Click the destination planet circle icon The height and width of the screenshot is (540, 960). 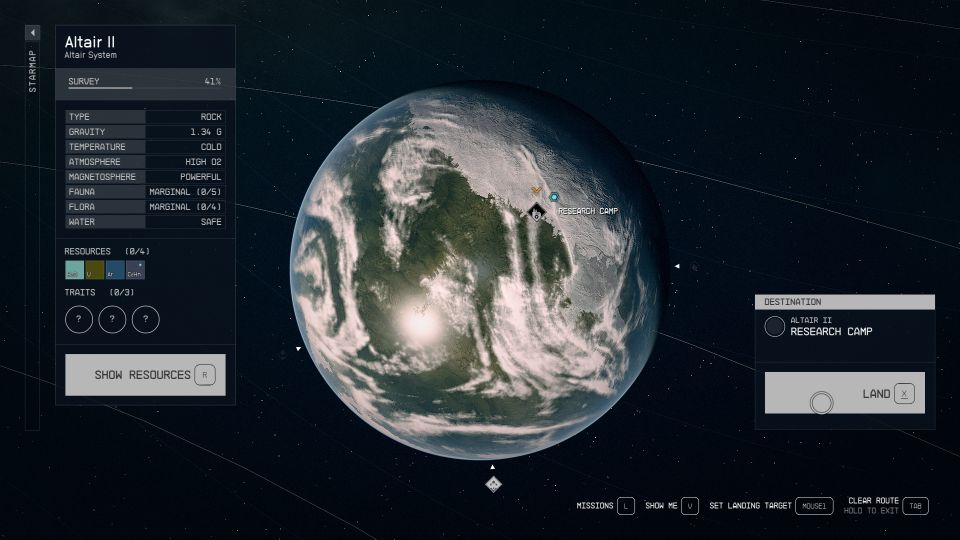[x=774, y=326]
